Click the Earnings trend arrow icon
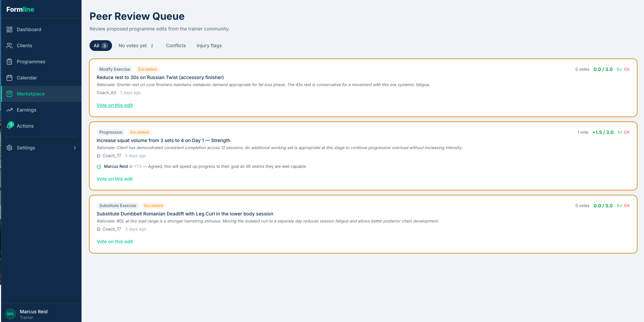 (9, 110)
